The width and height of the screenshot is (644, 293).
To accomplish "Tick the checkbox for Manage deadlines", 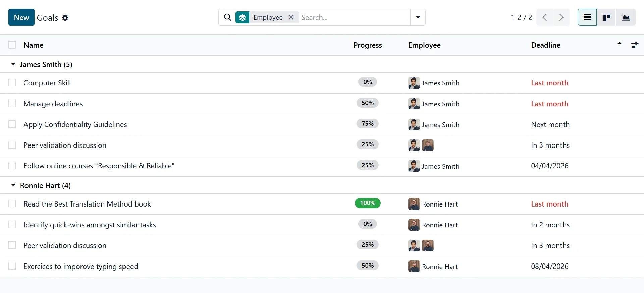I will point(12,104).
